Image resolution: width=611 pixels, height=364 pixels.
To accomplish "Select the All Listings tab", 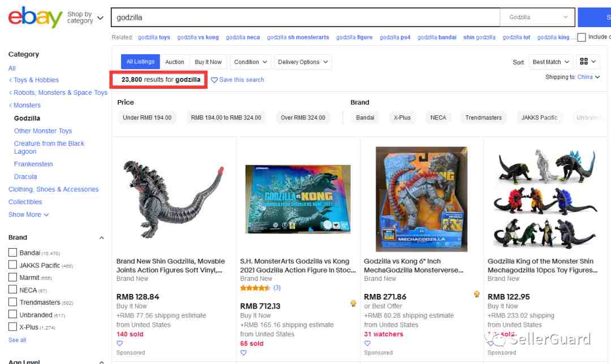I will (x=140, y=62).
